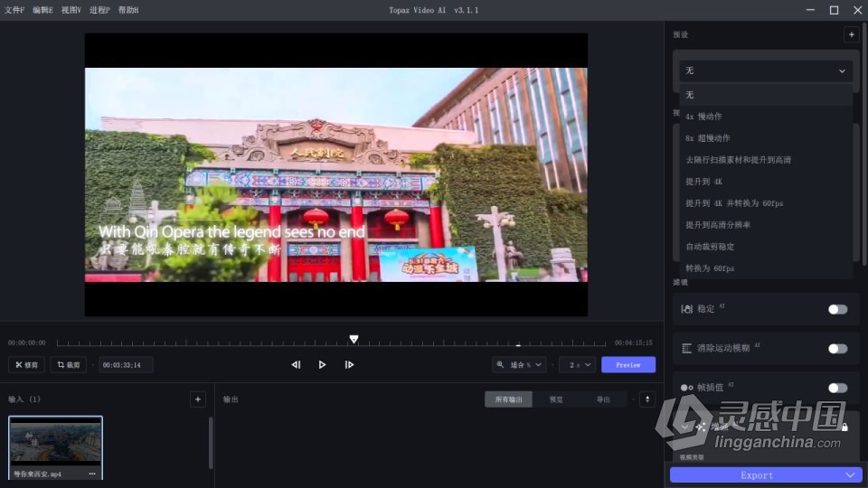
Task: Step back one frame
Action: [296, 364]
